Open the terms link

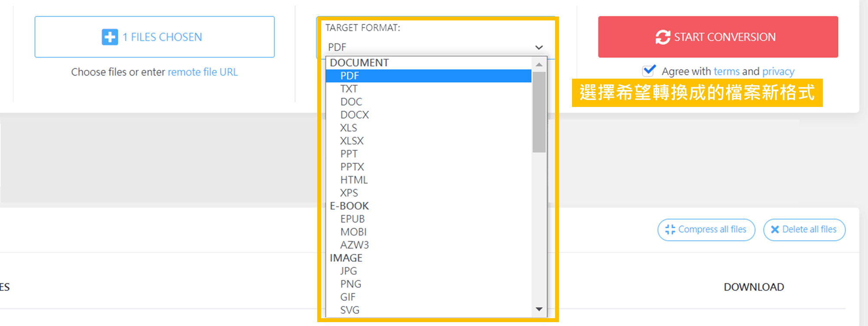coord(727,71)
